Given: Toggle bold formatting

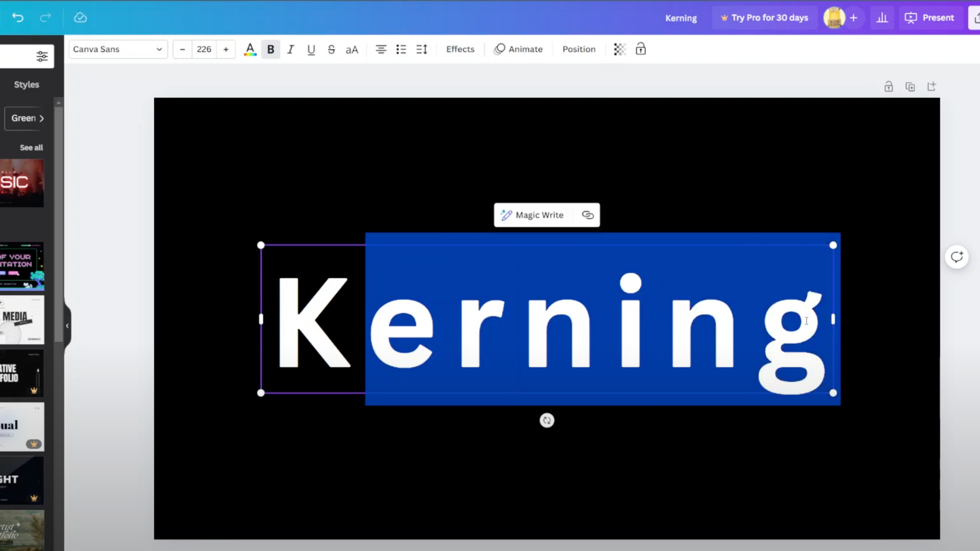Looking at the screenshot, I should pyautogui.click(x=270, y=49).
